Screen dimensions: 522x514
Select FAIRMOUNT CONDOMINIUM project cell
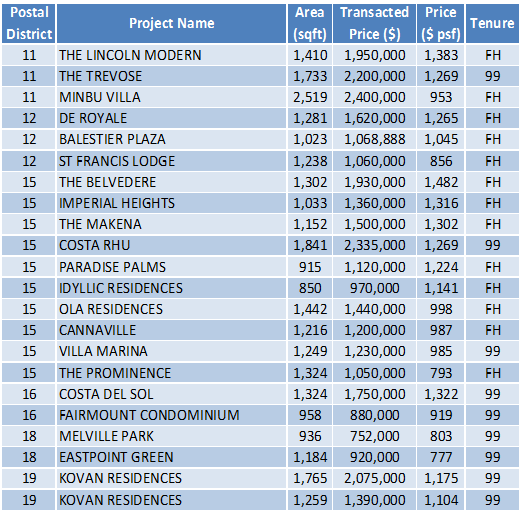[x=171, y=415]
